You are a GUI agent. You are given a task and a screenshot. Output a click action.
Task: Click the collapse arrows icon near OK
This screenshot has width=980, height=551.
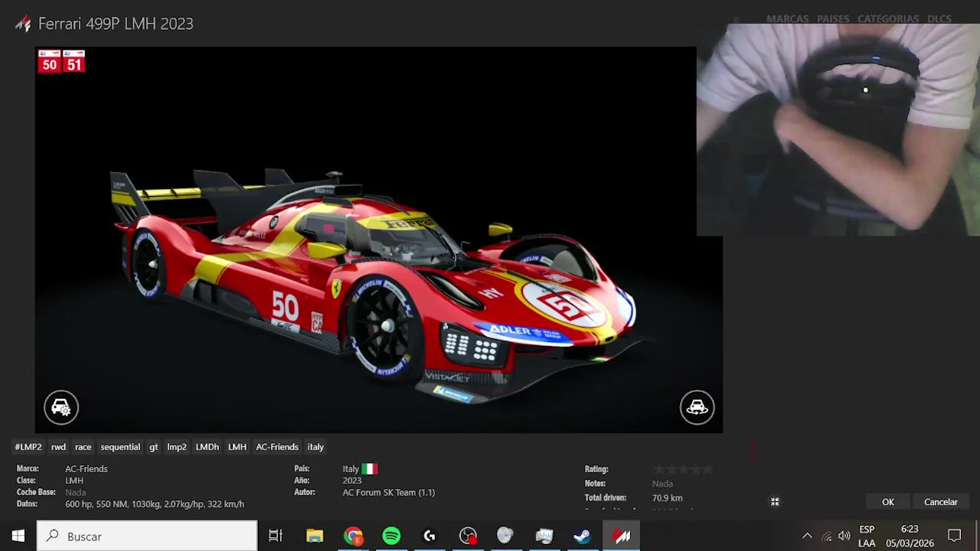tap(775, 502)
